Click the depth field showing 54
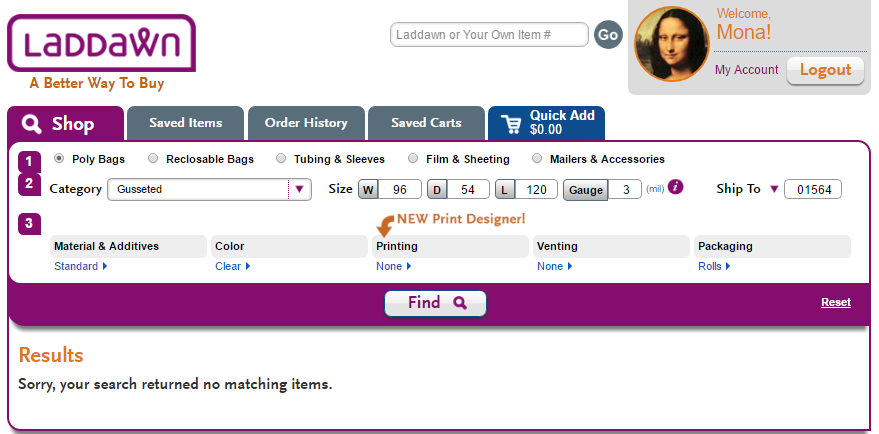Screen dimensions: 879x434 pos(468,190)
